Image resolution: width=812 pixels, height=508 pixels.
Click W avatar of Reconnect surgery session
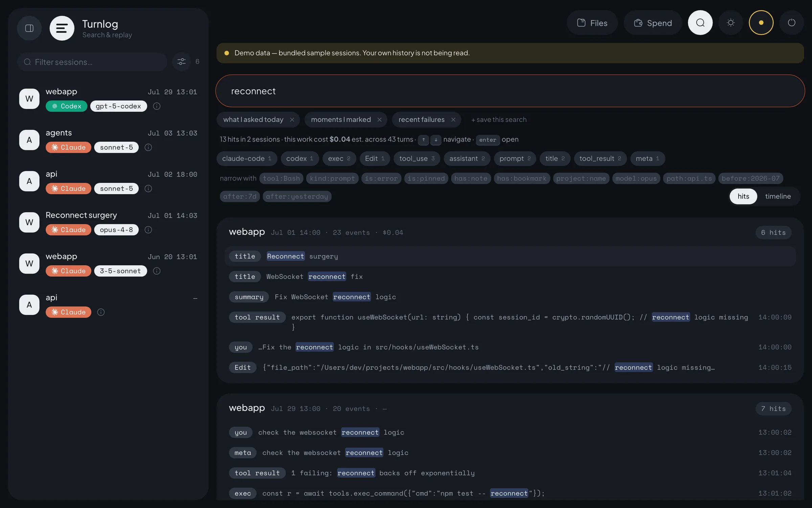29,222
